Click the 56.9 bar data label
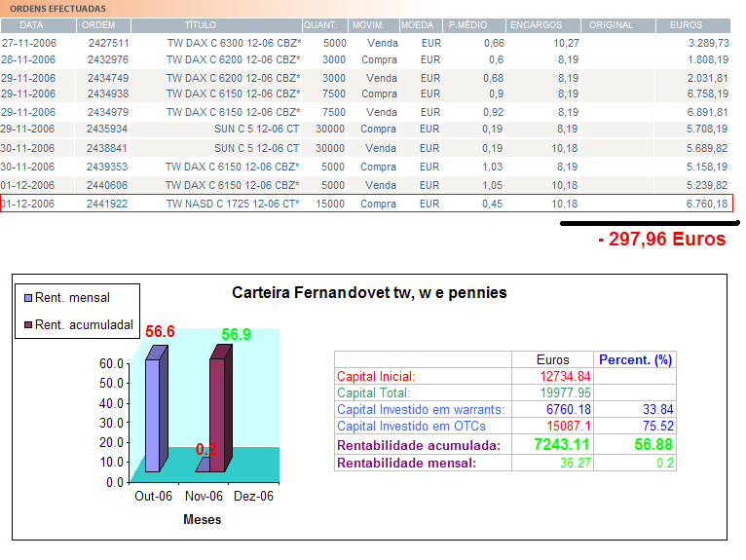The height and width of the screenshot is (560, 746). 236,334
